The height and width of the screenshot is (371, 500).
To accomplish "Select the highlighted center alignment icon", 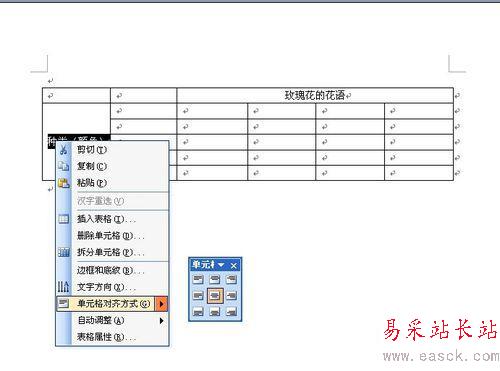I will click(215, 295).
